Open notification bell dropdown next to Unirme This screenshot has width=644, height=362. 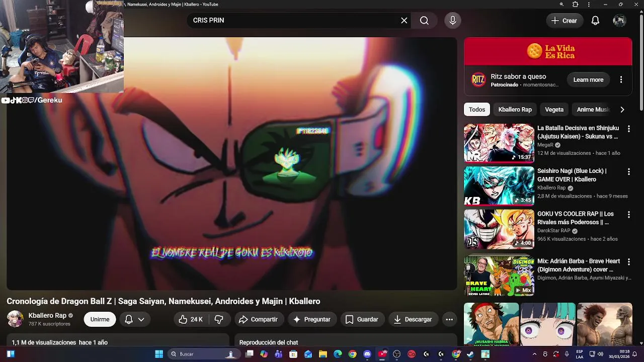[x=134, y=319]
